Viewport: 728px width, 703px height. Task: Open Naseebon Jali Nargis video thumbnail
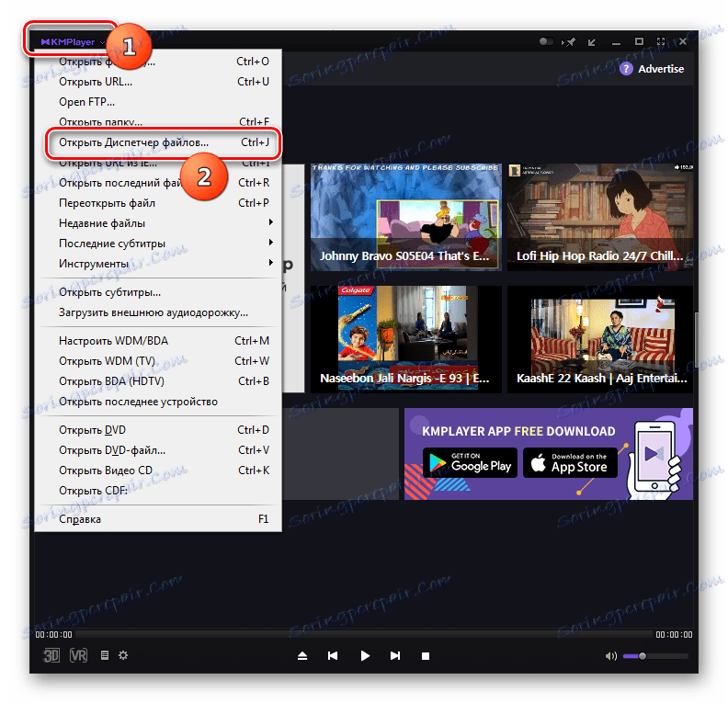click(405, 339)
